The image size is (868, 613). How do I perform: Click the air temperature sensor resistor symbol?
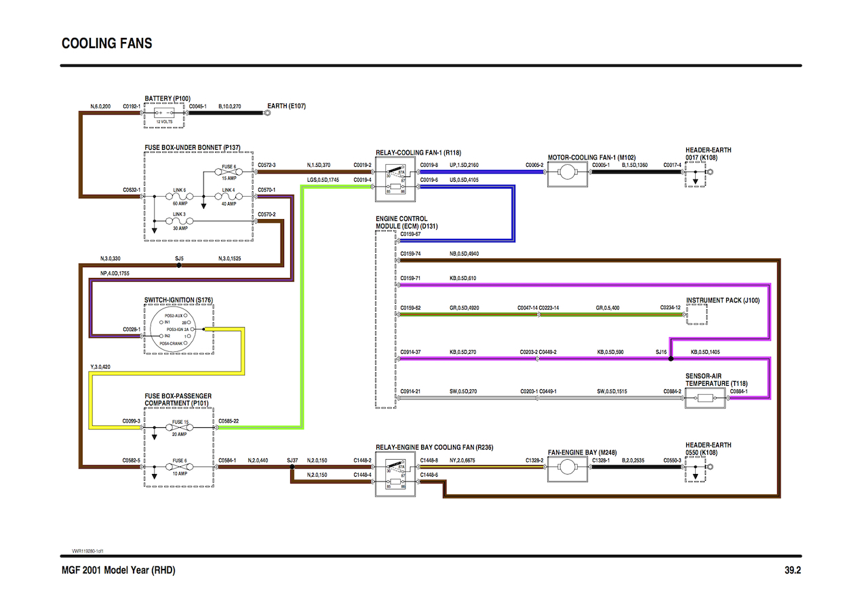[x=705, y=398]
